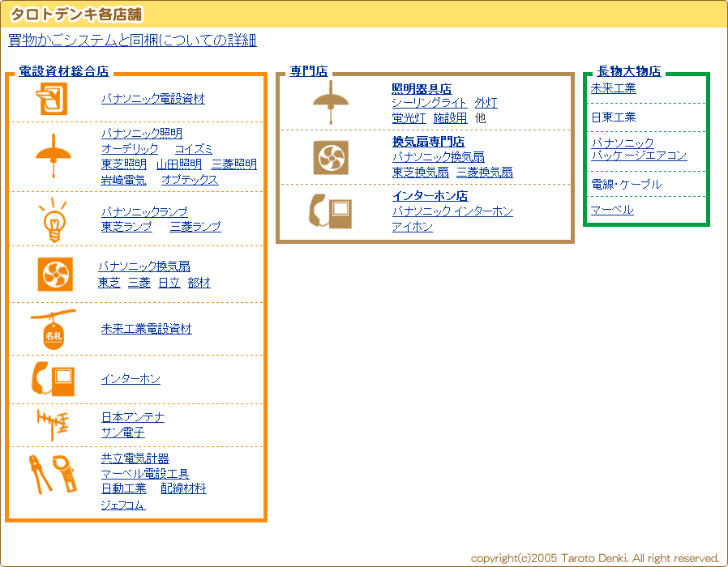This screenshot has width=728, height=567.
Task: Open 三菱ランプ link
Action: pyautogui.click(x=195, y=227)
